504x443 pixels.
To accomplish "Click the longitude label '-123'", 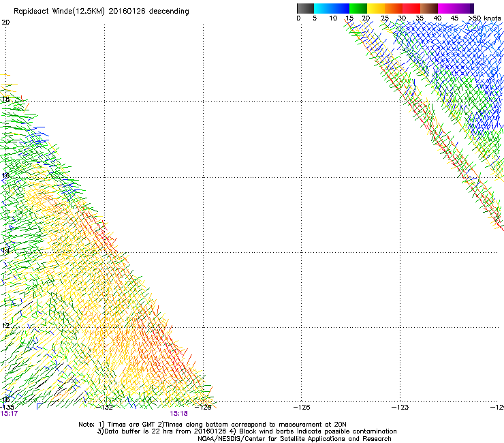I will click(x=400, y=408).
